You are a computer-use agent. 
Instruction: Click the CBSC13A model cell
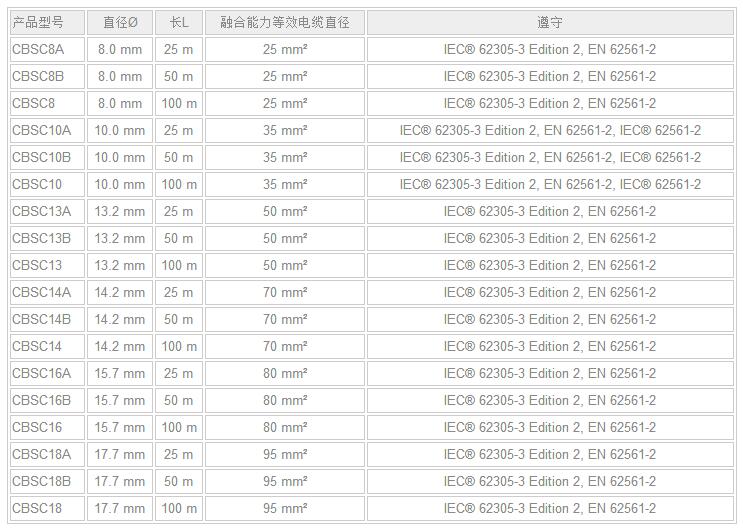pyautogui.click(x=42, y=211)
